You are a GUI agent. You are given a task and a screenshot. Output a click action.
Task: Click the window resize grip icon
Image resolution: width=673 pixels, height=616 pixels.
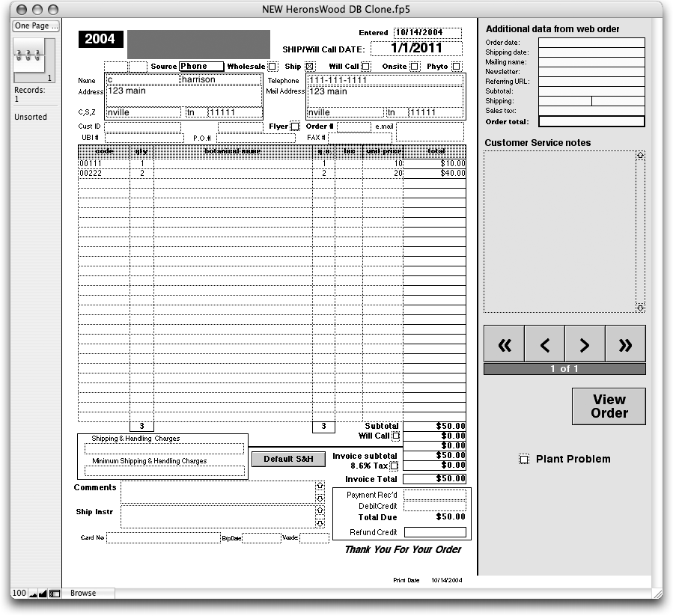(657, 594)
